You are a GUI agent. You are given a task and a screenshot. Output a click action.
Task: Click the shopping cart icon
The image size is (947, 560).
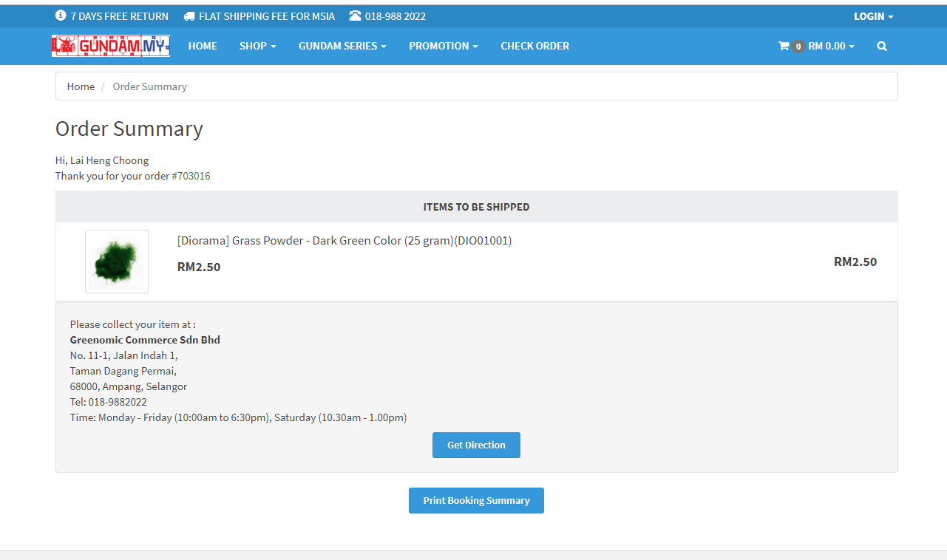coord(784,46)
